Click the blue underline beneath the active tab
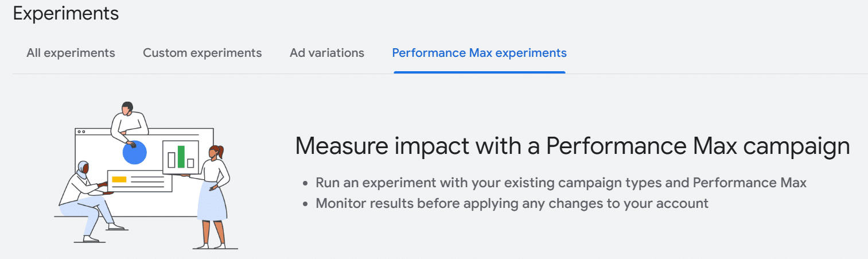 479,72
